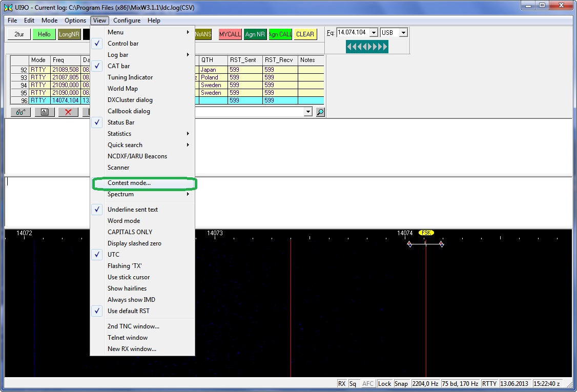Click the FSK marker on the waterfall scale
This screenshot has width=577, height=392.
[426, 233]
